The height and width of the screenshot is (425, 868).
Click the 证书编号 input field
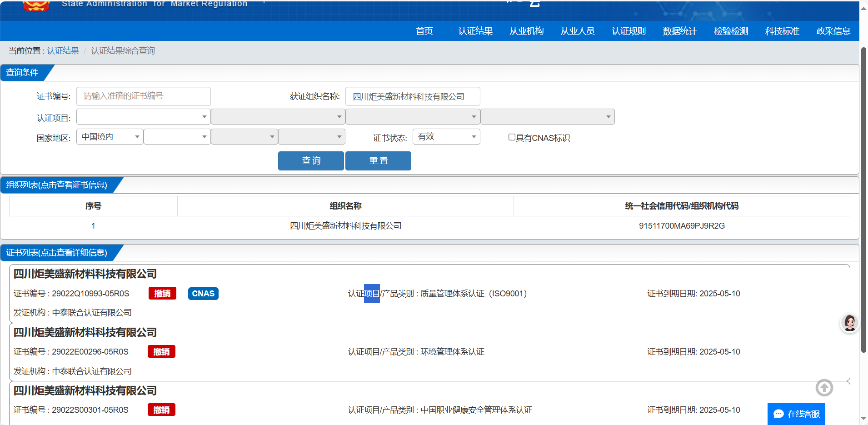click(x=143, y=96)
